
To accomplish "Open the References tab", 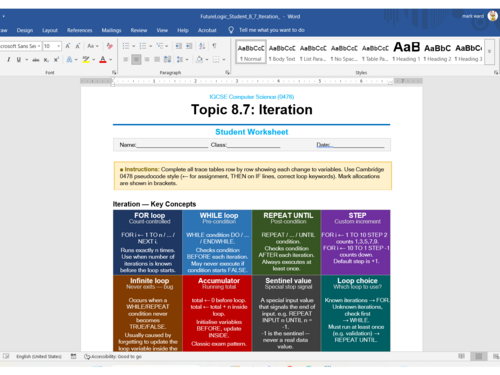I will [x=79, y=30].
